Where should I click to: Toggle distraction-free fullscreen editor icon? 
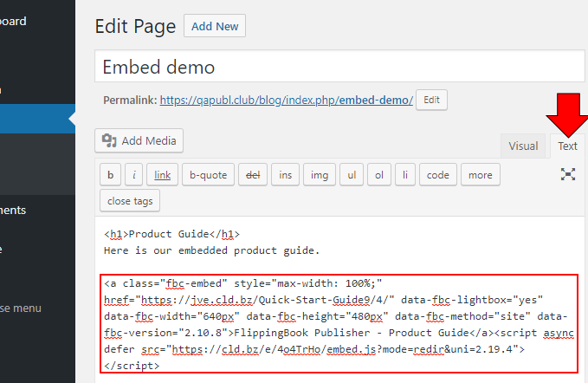point(568,174)
